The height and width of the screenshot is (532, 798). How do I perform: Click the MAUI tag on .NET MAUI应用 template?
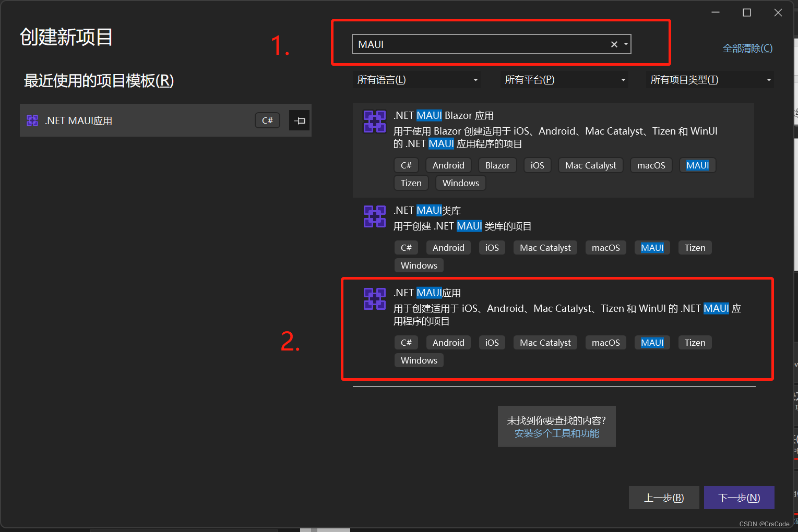pos(652,343)
